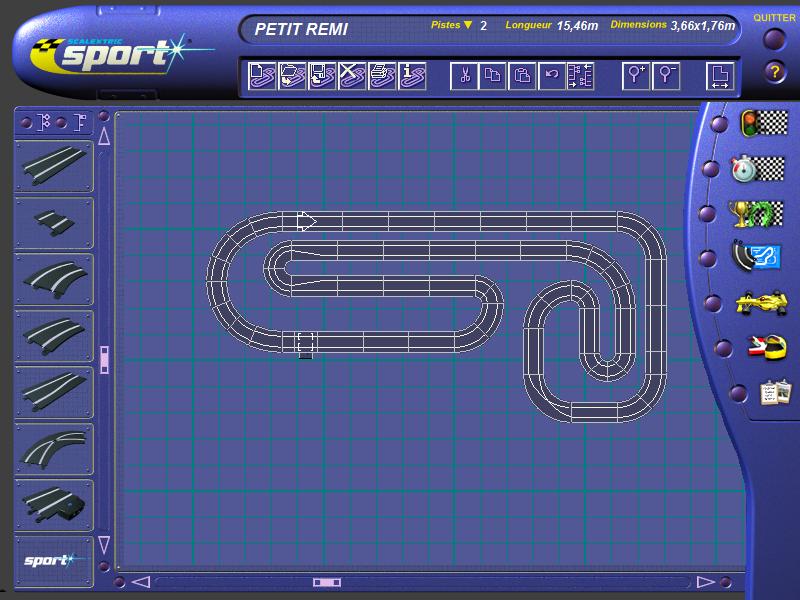Image resolution: width=800 pixels, height=600 pixels.
Task: Open the Pistes lane count dropdown
Action: (x=468, y=25)
